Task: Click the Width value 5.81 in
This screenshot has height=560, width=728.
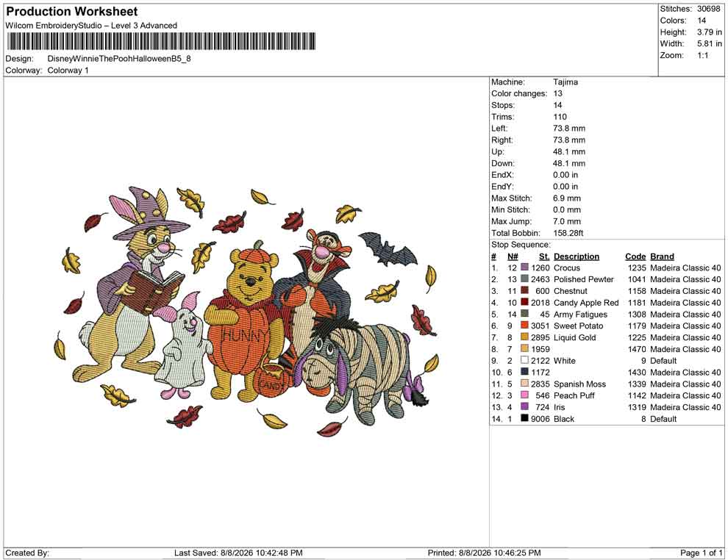Action: [x=709, y=43]
